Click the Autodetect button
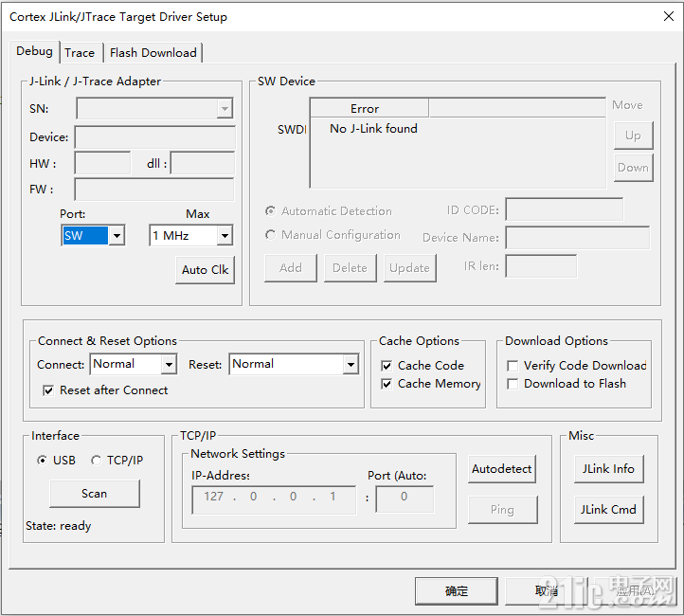This screenshot has height=616, width=684. 502,469
